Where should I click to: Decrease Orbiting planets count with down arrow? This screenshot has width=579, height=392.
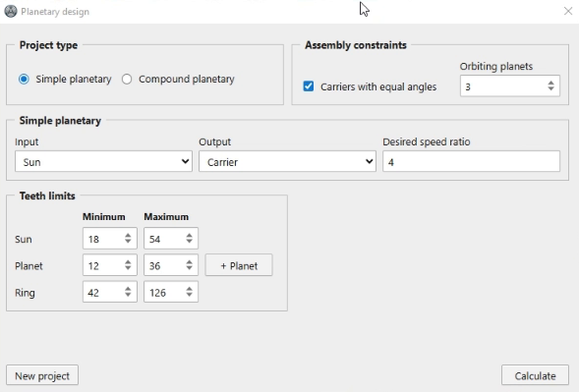550,89
